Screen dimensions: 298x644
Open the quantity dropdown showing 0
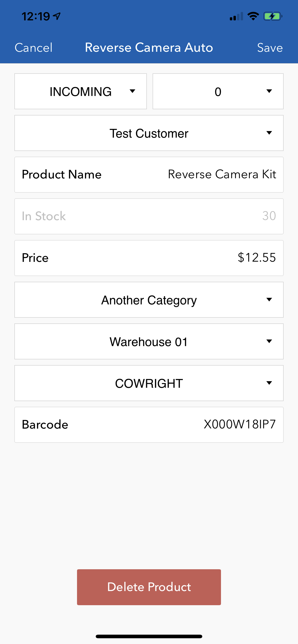[218, 91]
